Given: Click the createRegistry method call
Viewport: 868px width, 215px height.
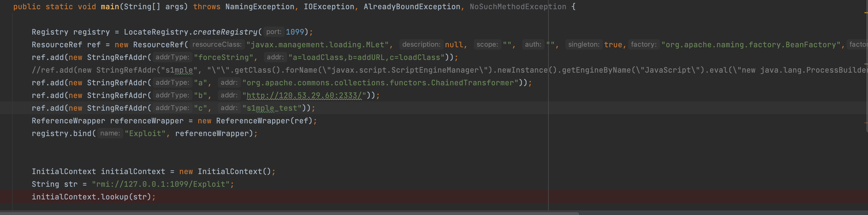Looking at the screenshot, I should [225, 32].
